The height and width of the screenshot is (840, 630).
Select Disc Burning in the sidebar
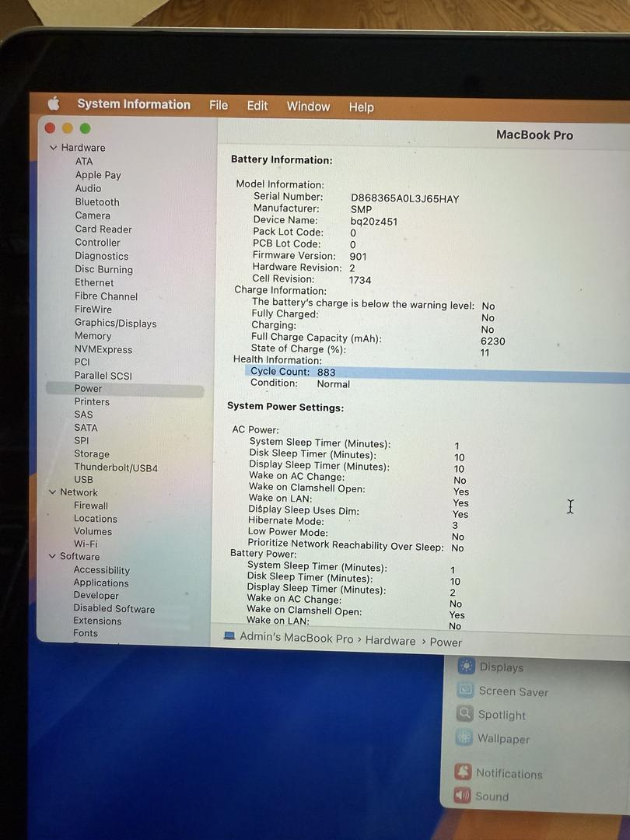click(x=104, y=269)
